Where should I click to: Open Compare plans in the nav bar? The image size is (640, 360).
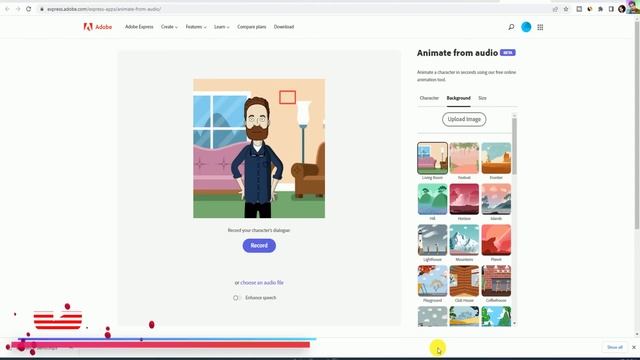click(x=251, y=27)
